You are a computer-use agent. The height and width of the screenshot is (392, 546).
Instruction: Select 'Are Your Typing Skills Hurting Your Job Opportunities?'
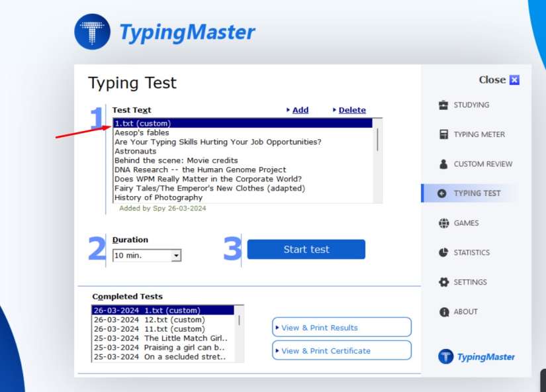tap(243, 142)
